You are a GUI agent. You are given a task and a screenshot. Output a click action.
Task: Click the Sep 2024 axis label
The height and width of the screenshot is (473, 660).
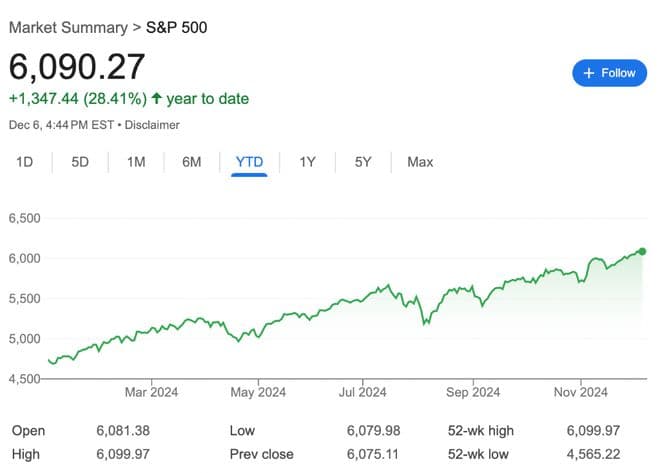point(473,393)
